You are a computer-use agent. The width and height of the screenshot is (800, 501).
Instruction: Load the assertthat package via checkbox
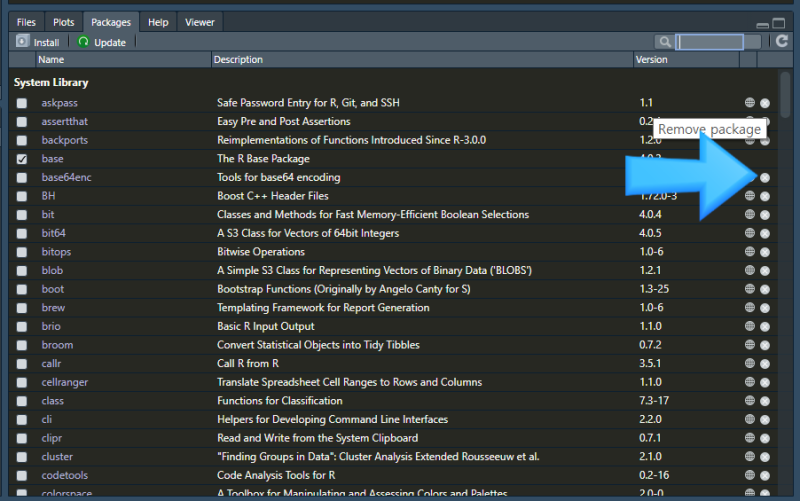(22, 122)
